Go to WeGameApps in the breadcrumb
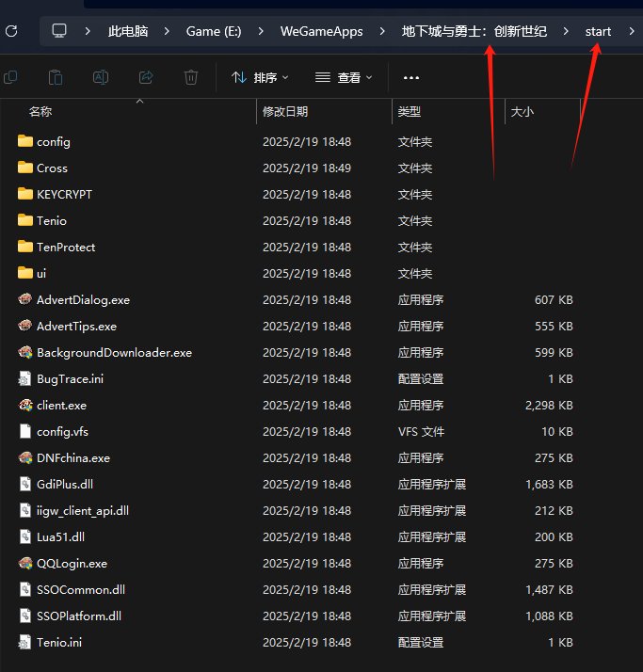This screenshot has width=643, height=672. (322, 31)
